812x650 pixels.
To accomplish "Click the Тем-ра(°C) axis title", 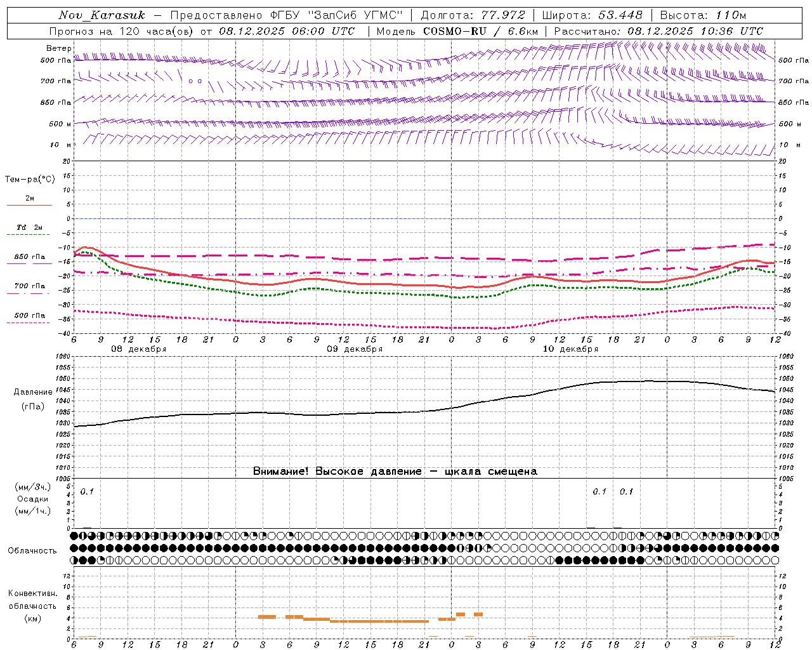I will tap(30, 180).
